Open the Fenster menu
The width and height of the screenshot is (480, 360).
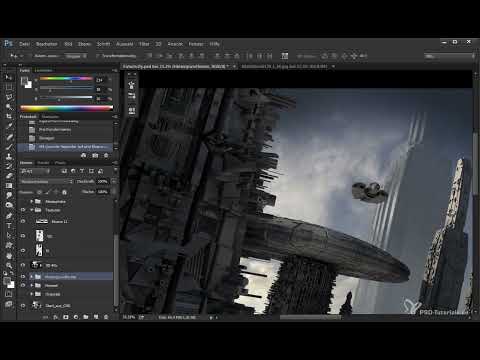pyautogui.click(x=196, y=44)
